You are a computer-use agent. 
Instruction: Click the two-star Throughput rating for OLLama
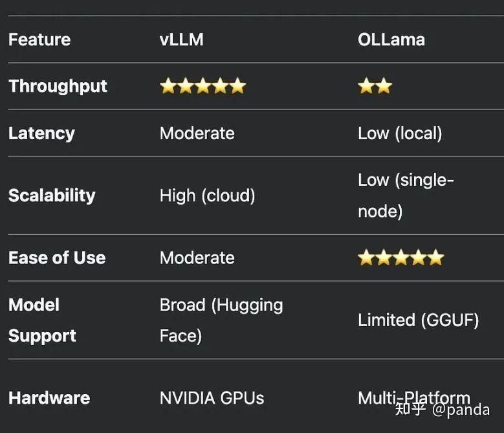click(x=375, y=86)
